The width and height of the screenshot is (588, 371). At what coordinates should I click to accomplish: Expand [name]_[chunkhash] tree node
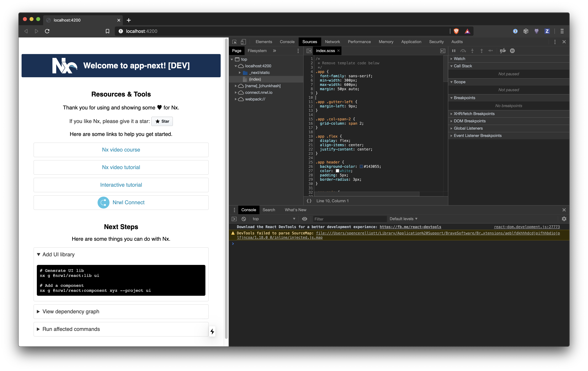(x=236, y=86)
